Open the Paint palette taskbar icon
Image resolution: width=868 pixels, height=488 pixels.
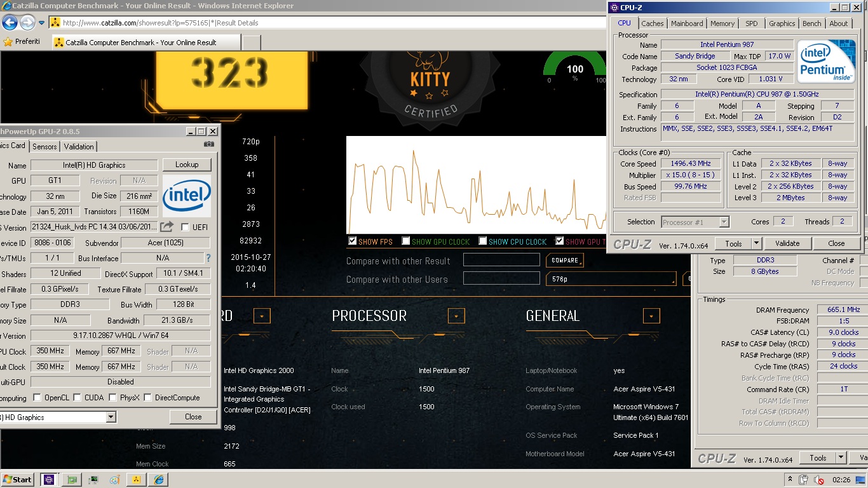[115, 480]
